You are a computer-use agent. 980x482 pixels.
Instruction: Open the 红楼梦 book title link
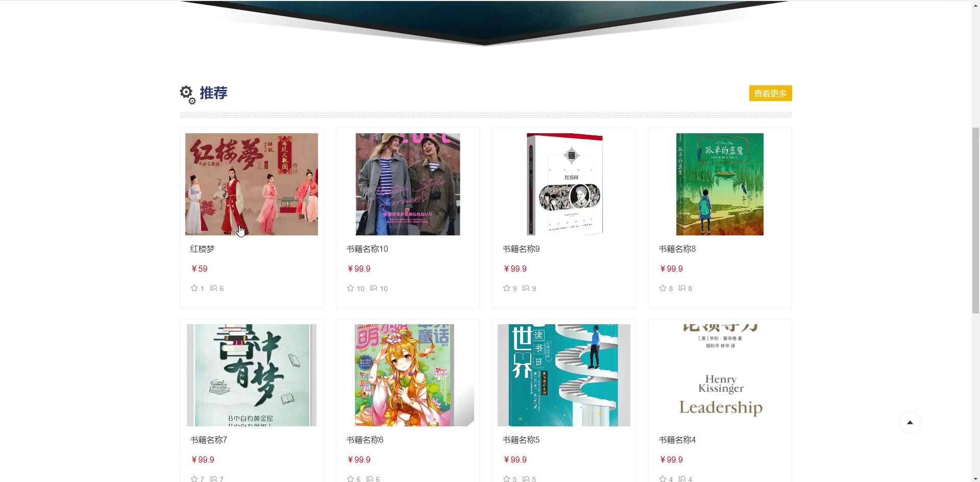202,249
